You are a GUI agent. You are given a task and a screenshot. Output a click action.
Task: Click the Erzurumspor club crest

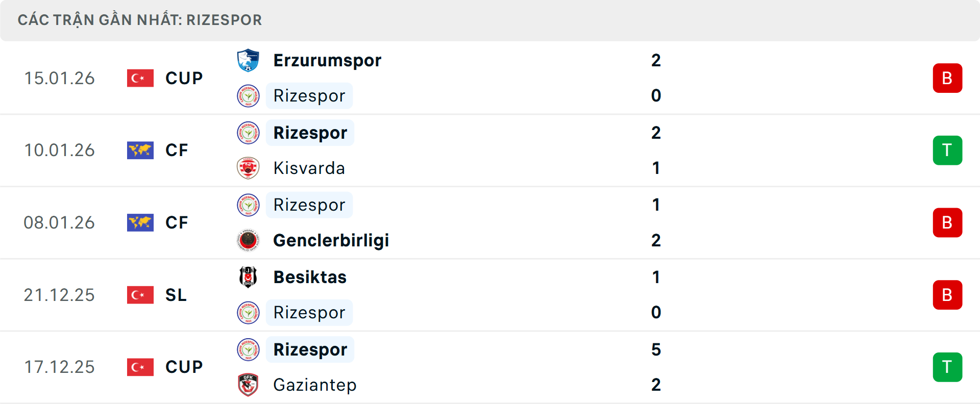pyautogui.click(x=249, y=60)
